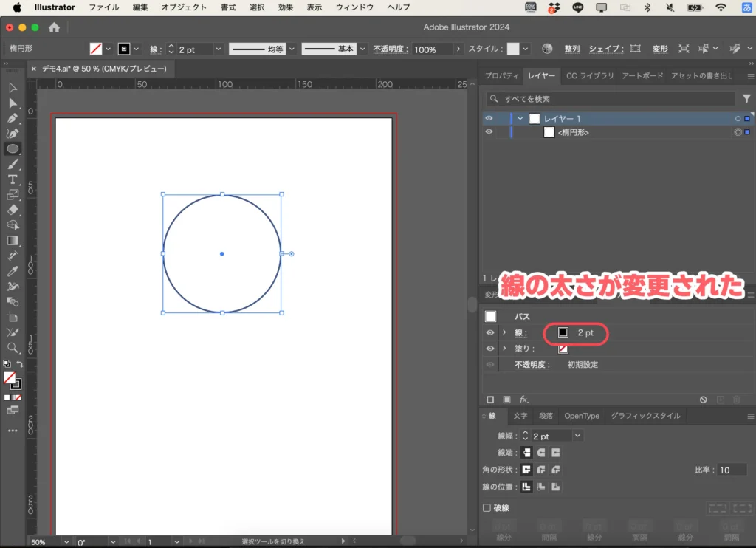Choose the Pen tool
The width and height of the screenshot is (756, 548).
pos(13,117)
